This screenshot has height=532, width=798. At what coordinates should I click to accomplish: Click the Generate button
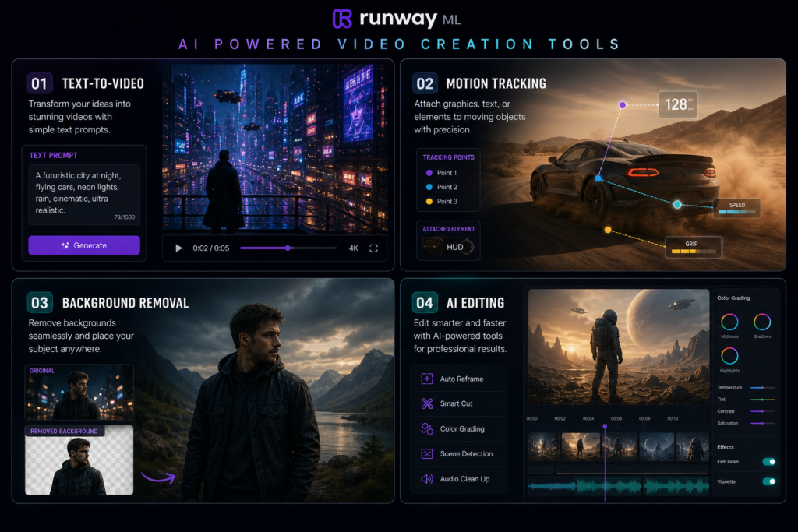pyautogui.click(x=84, y=245)
